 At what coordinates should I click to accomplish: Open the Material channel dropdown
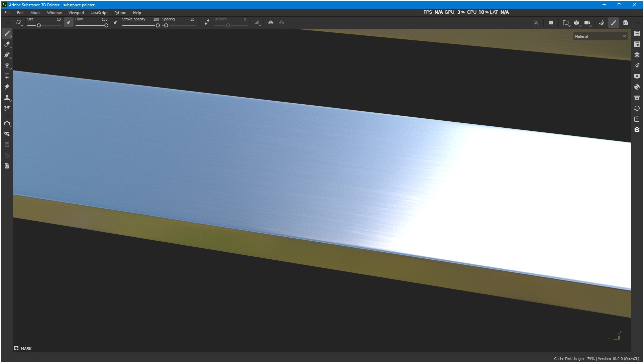(x=600, y=36)
